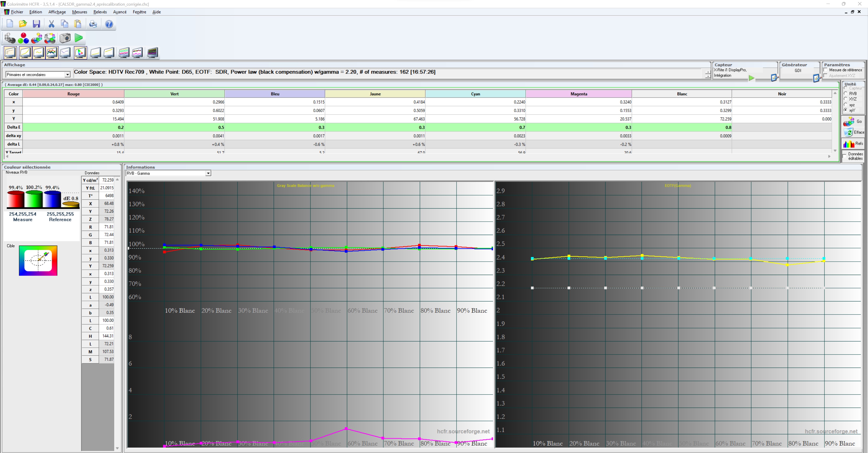This screenshot has width=868, height=453.
Task: Click the Print icon
Action: click(x=93, y=24)
